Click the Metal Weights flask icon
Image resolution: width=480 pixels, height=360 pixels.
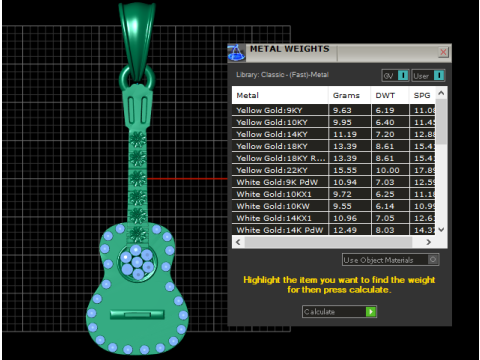coord(236,53)
